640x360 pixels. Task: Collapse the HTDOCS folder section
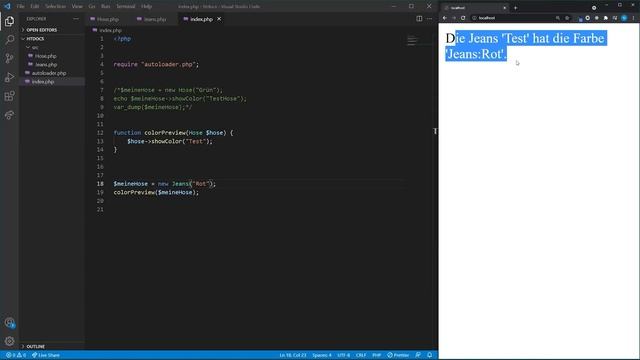pyautogui.click(x=52, y=39)
